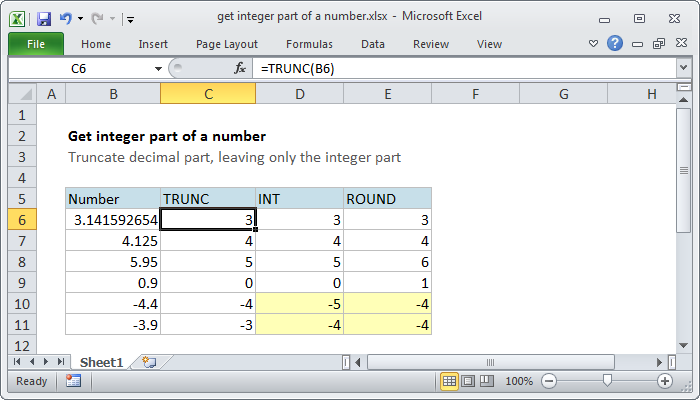Click the Insert Function fx icon

point(240,68)
